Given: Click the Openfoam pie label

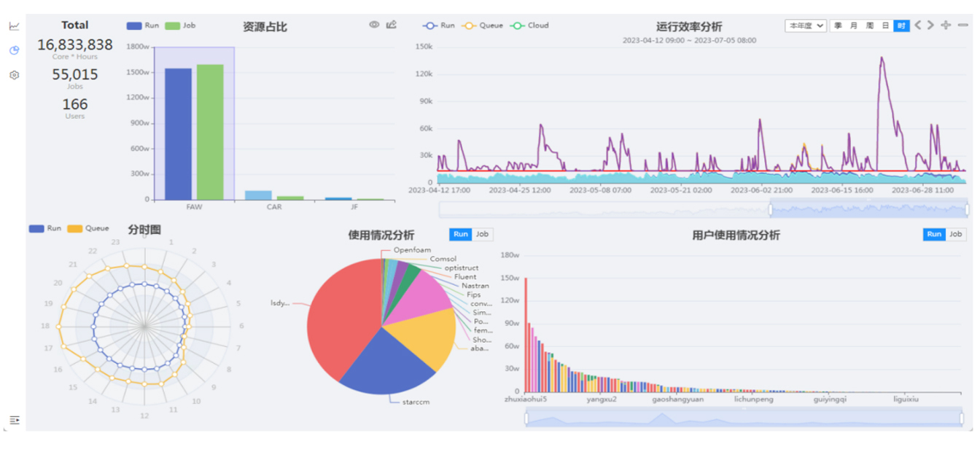Looking at the screenshot, I should (x=413, y=249).
